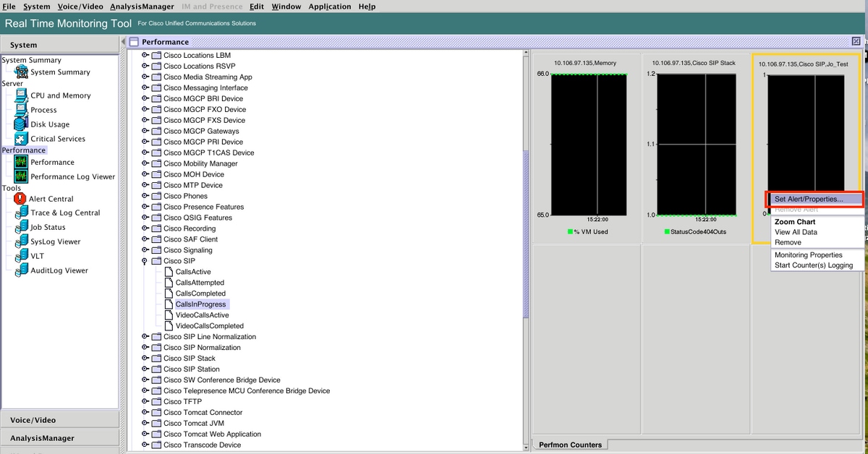868x454 pixels.
Task: Choose Monitoring Properties from context menu
Action: (817, 255)
